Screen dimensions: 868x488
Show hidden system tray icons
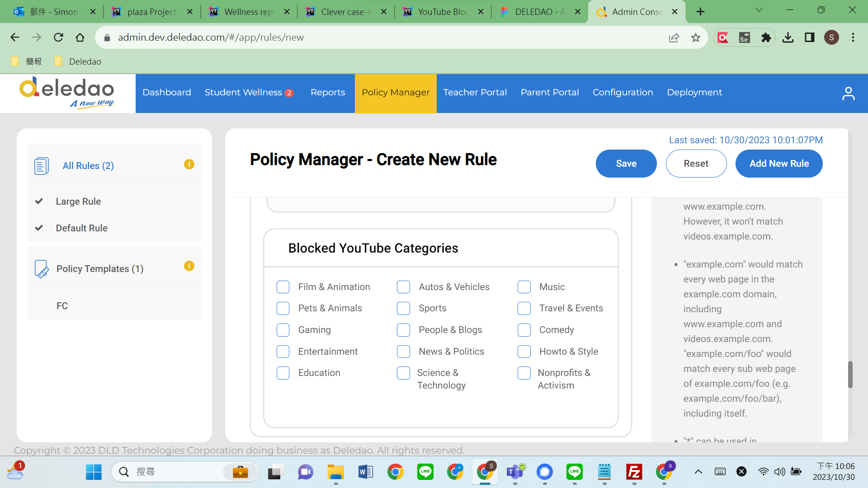(698, 472)
